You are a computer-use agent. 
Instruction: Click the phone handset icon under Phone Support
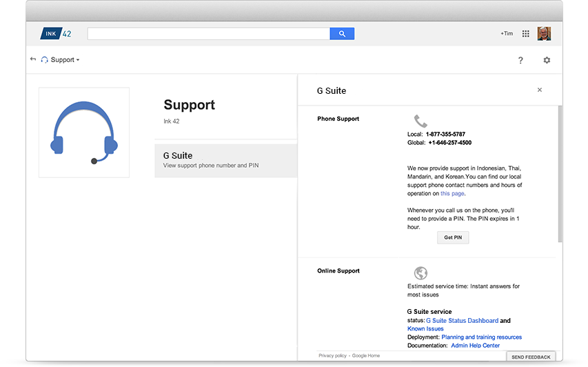tap(420, 121)
